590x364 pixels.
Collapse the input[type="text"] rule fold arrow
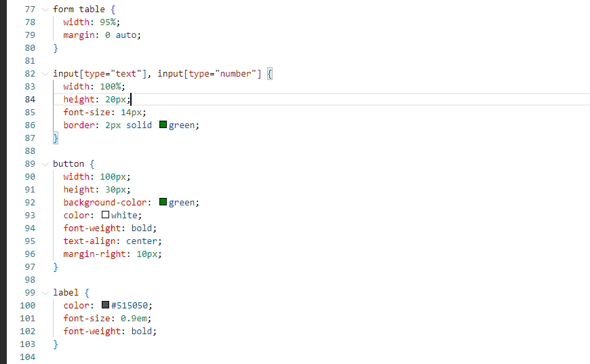45,74
